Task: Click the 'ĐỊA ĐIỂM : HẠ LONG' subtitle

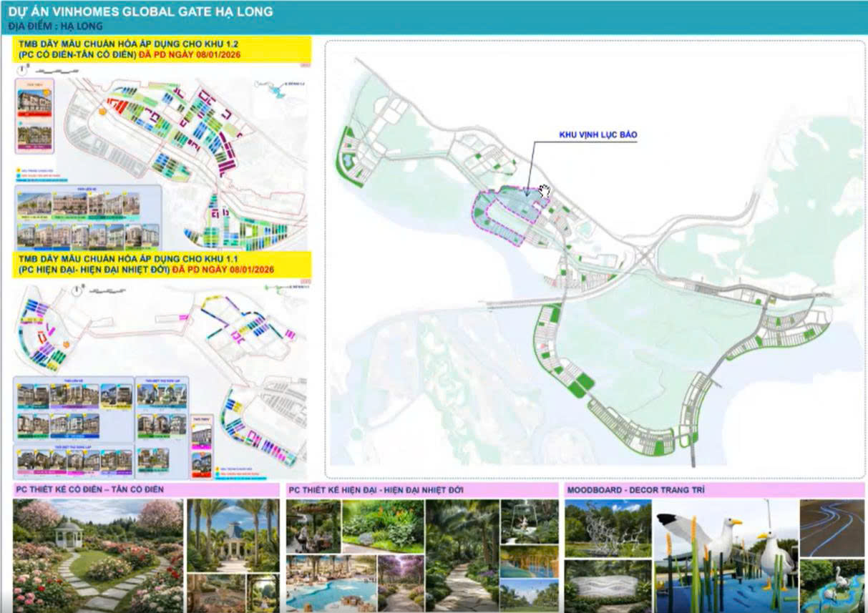Action: coord(55,26)
